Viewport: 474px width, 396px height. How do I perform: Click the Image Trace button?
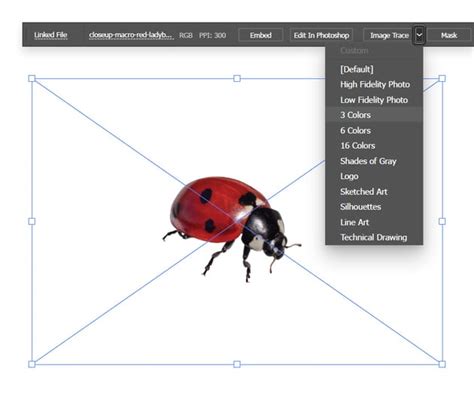coord(389,35)
